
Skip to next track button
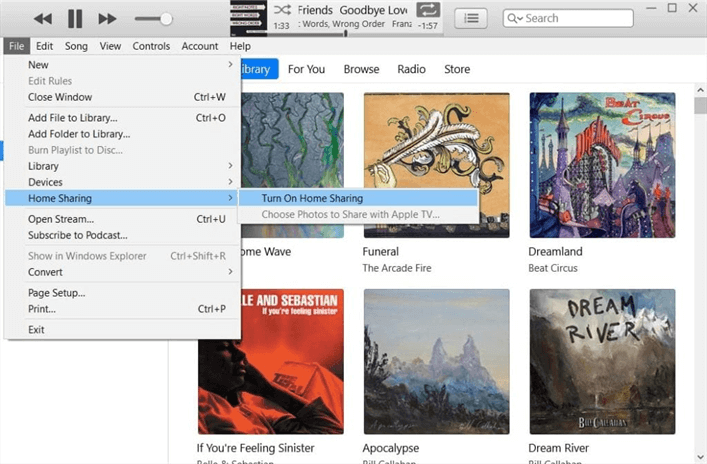(x=107, y=18)
